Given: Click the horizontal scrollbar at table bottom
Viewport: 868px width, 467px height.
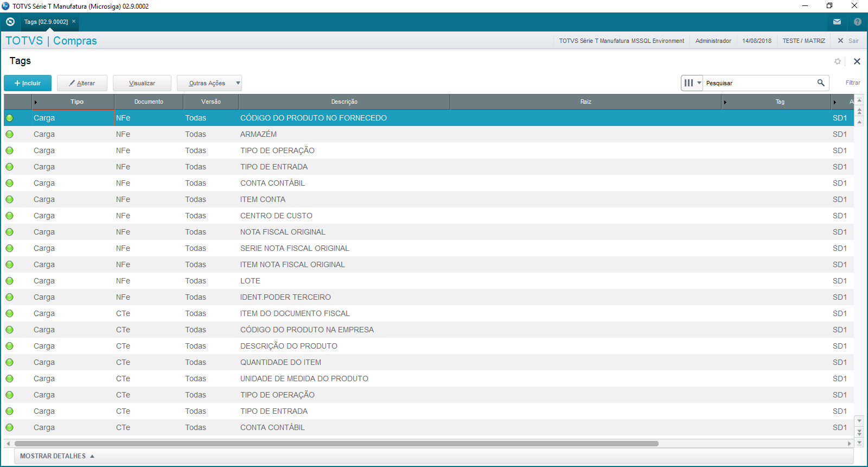Looking at the screenshot, I should pos(336,444).
